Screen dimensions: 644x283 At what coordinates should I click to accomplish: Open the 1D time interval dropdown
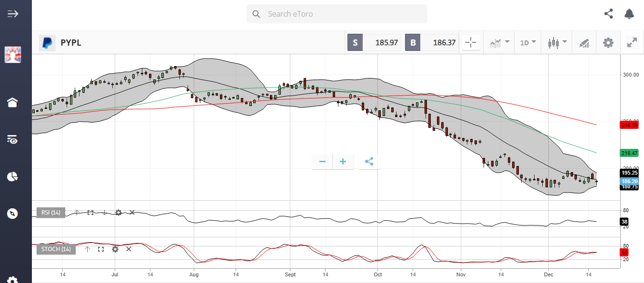tap(528, 43)
